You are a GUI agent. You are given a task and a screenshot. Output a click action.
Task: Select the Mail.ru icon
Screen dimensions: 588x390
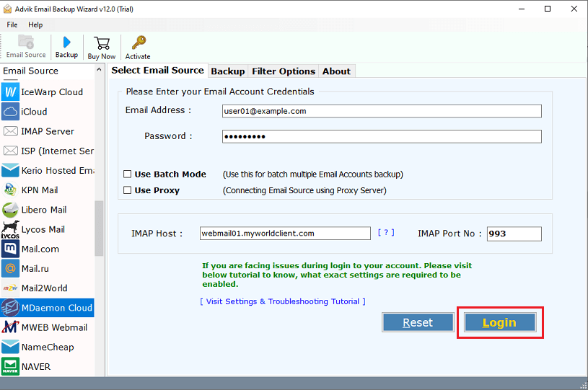point(10,269)
